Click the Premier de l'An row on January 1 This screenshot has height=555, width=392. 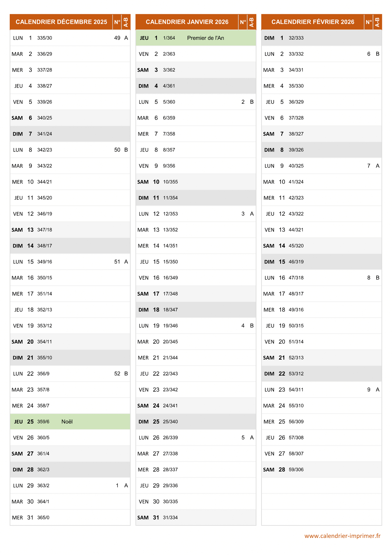pos(196,38)
